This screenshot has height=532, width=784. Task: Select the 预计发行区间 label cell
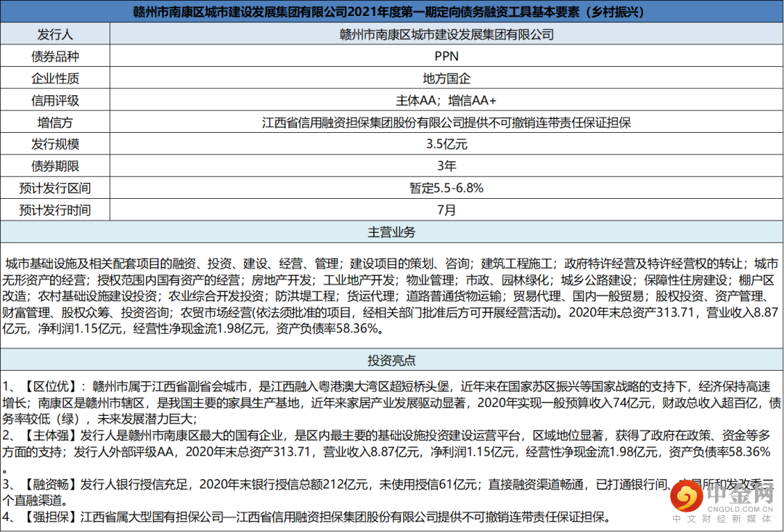[55, 187]
